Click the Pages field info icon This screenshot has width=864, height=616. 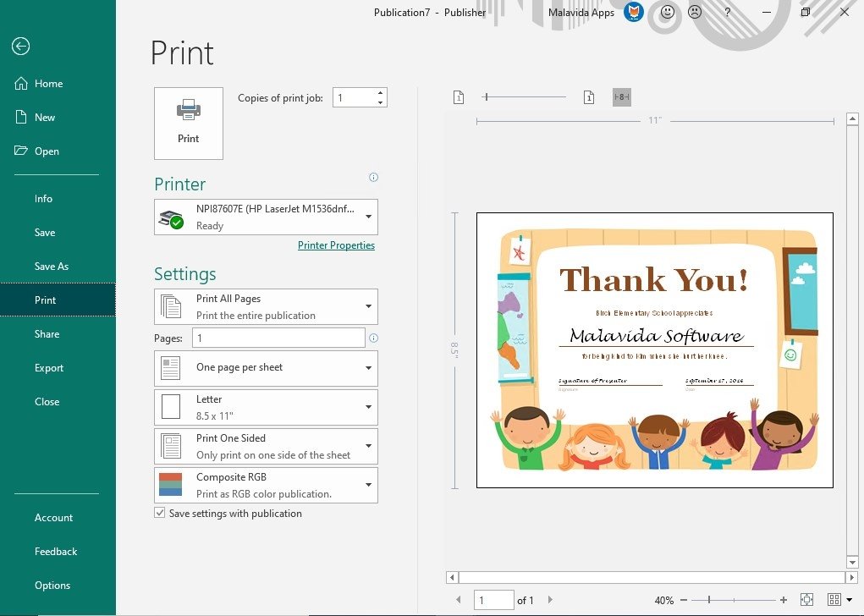tap(373, 338)
